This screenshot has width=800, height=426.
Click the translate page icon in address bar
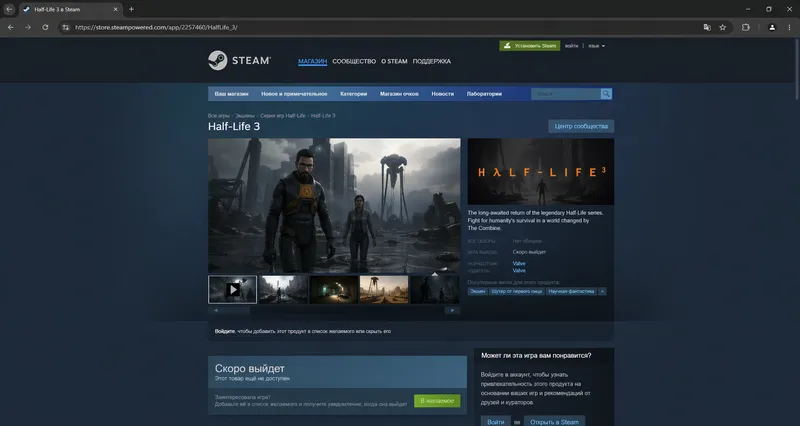(x=707, y=27)
